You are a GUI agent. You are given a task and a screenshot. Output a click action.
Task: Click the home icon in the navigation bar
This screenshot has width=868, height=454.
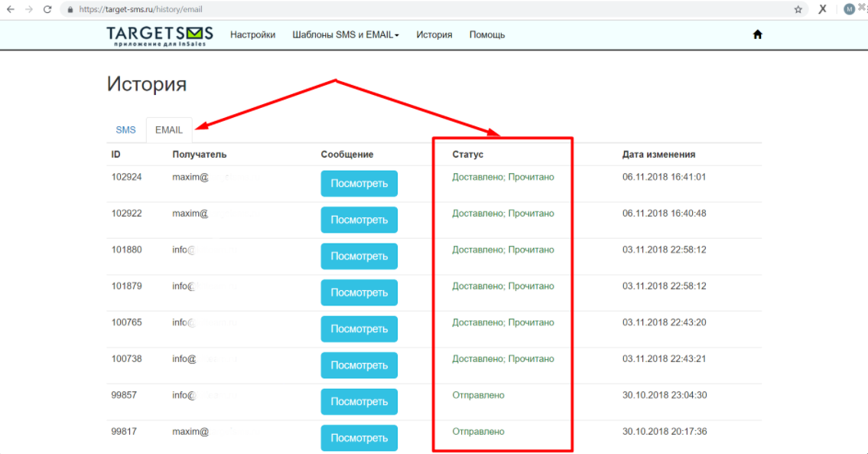click(x=757, y=34)
